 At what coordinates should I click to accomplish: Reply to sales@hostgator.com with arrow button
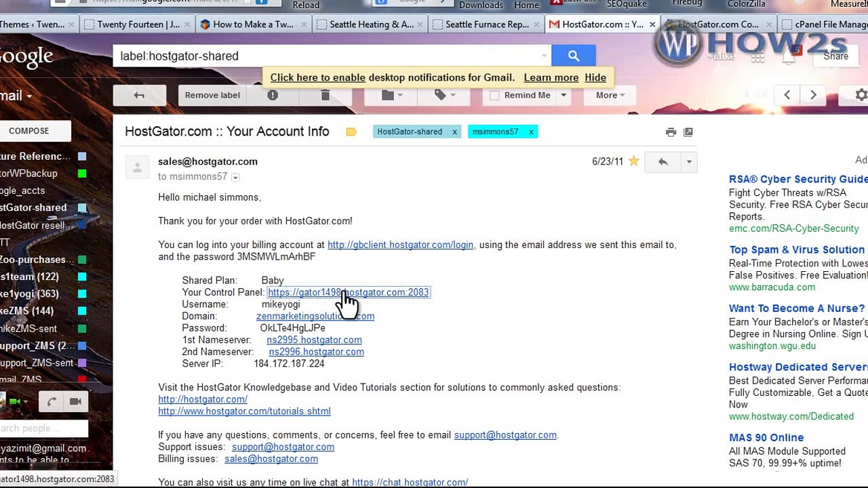[x=663, y=162]
